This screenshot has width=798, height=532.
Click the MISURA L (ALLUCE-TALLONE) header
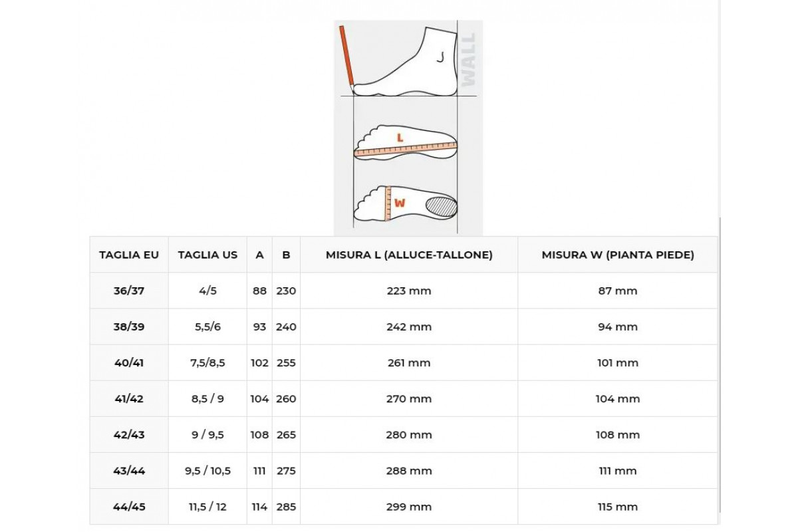tap(409, 255)
